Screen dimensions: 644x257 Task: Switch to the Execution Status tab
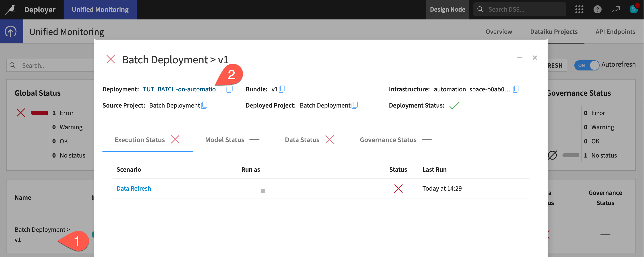tap(148, 140)
